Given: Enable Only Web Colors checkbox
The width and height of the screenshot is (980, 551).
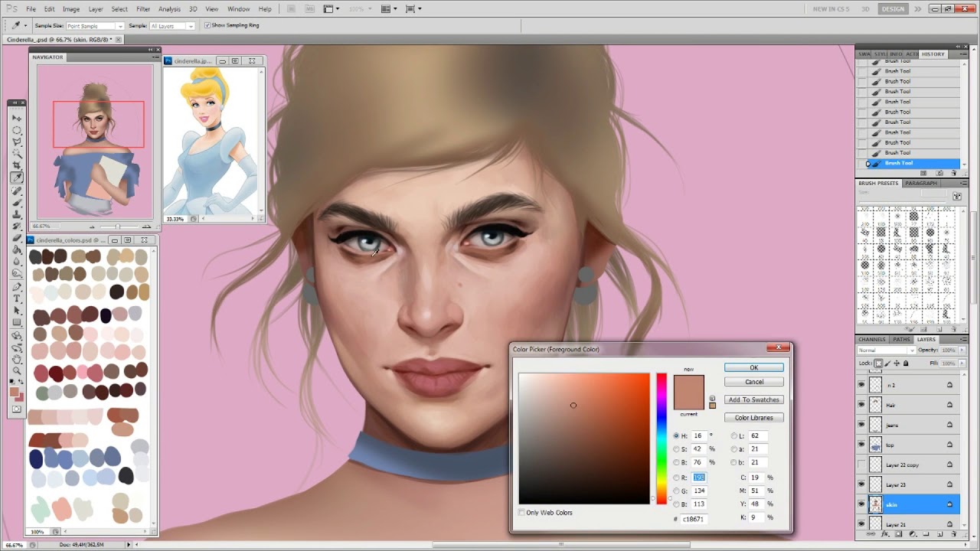Looking at the screenshot, I should [x=521, y=513].
